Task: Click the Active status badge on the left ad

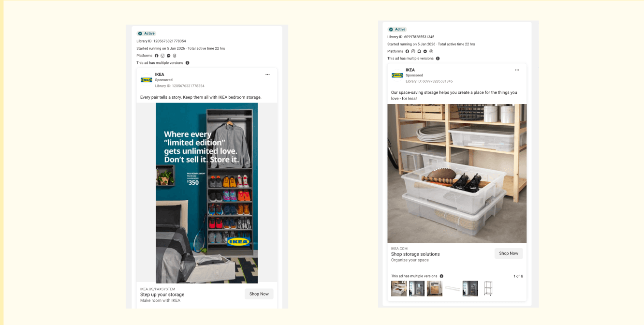Action: [x=146, y=33]
